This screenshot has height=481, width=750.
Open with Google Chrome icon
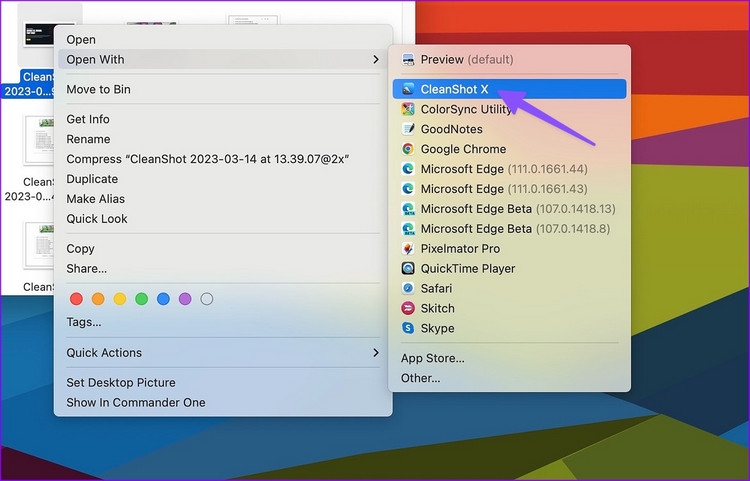pos(408,149)
